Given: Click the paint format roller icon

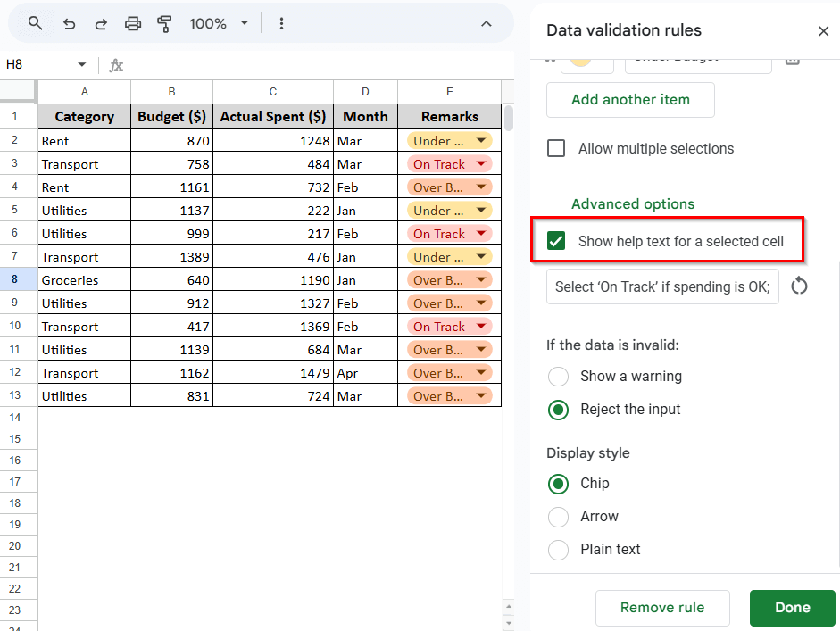Looking at the screenshot, I should pos(164,23).
